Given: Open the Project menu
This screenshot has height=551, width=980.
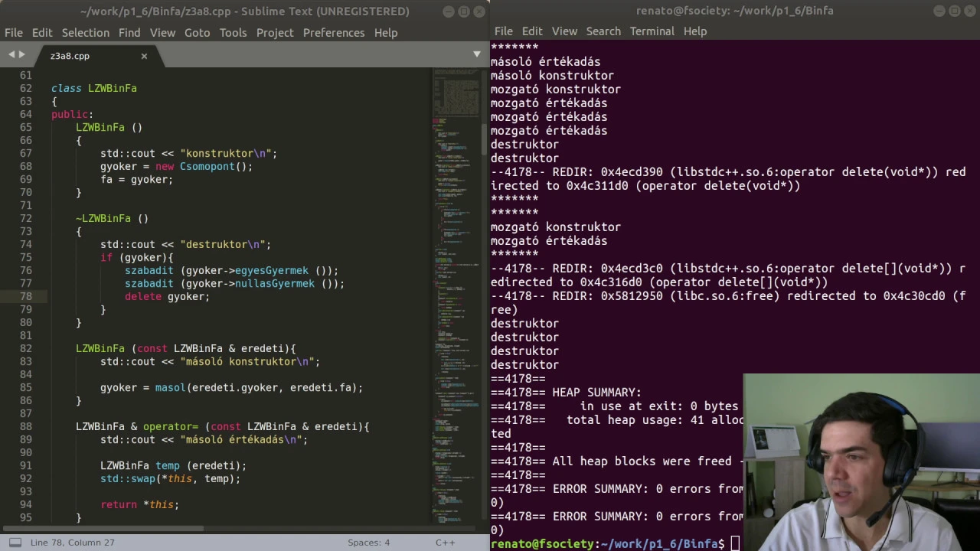Looking at the screenshot, I should pyautogui.click(x=275, y=33).
